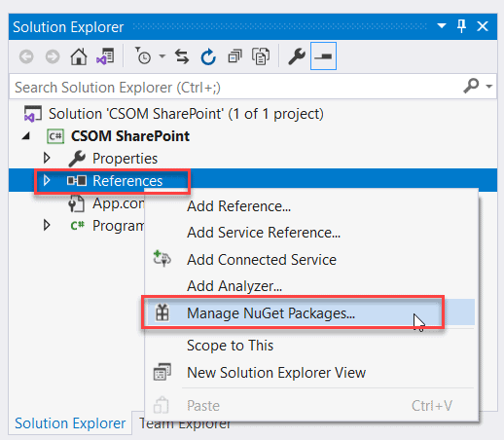This screenshot has height=440, width=504.
Task: Select the Solution 'CSOM SharePoint' node
Action: 186,114
